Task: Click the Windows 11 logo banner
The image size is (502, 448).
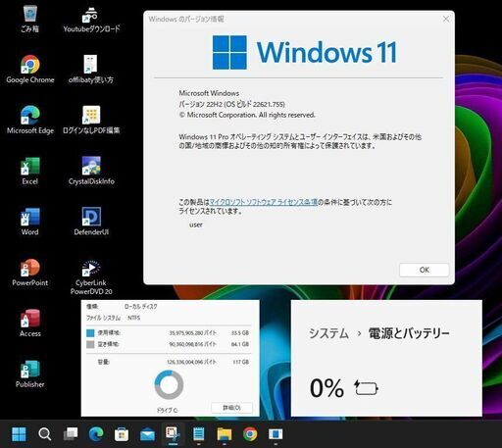Action: (x=305, y=52)
